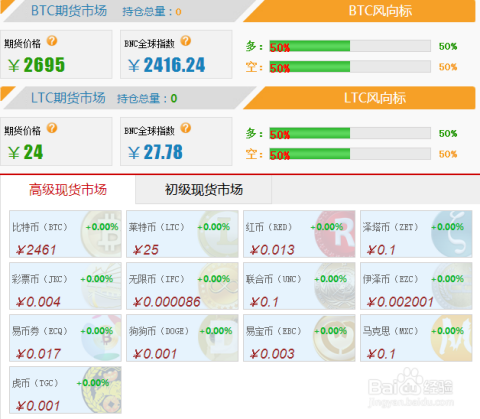Viewport: 480px width, 419px height.
Task: Open 泽塔币（ZET）market name
Action: tap(391, 227)
